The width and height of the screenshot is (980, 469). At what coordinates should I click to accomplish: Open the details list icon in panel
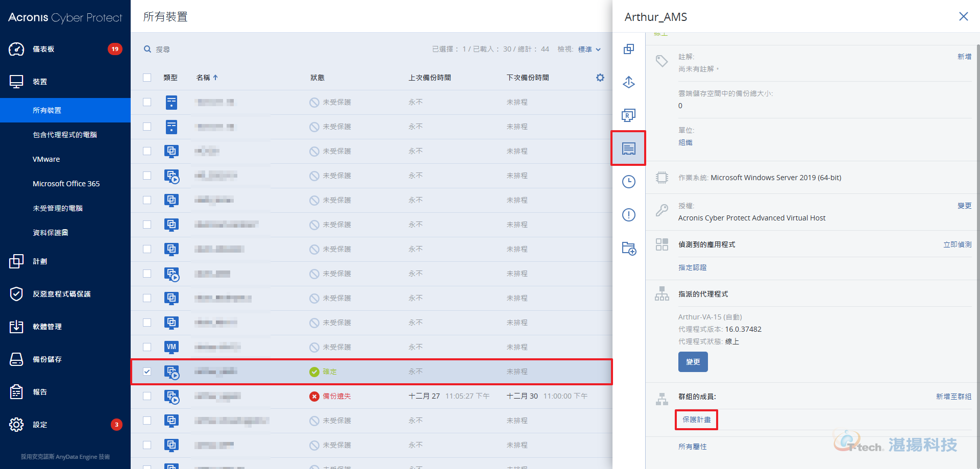(x=629, y=149)
